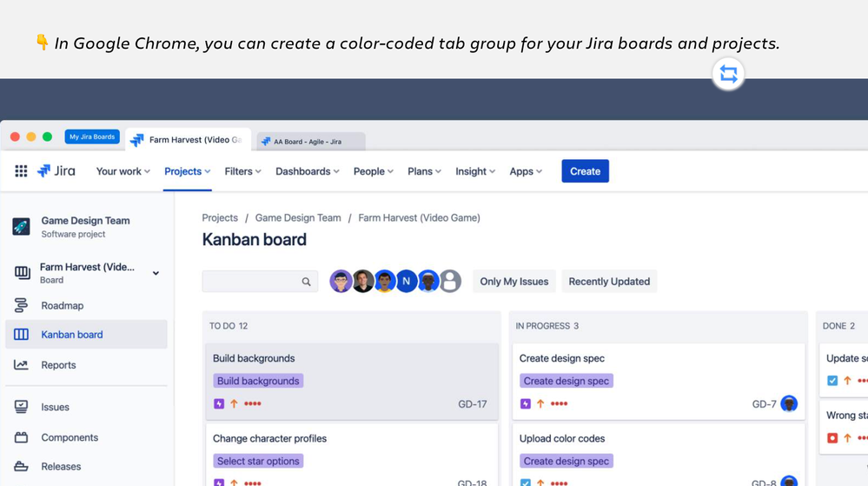Click the IN PROGRESS 3 column header
Viewport: 868px width, 486px height.
point(547,326)
